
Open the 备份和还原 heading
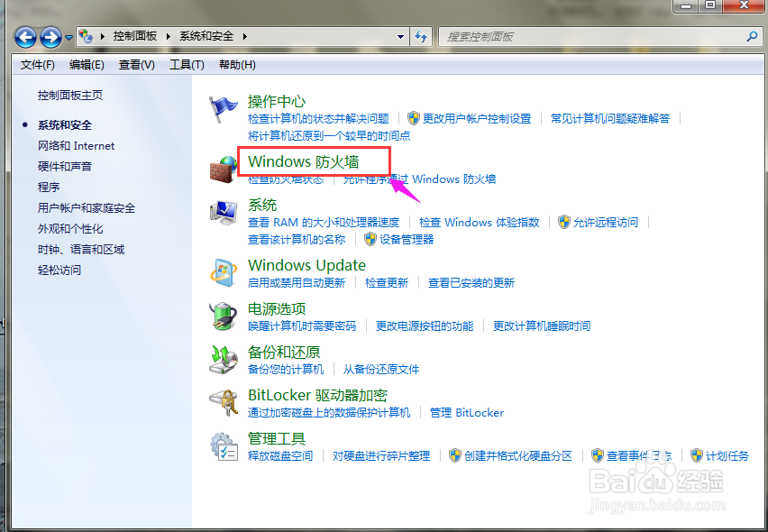[284, 352]
